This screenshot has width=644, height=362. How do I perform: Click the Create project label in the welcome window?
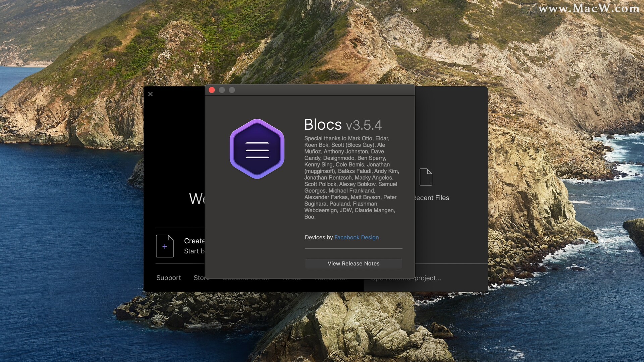(195, 241)
